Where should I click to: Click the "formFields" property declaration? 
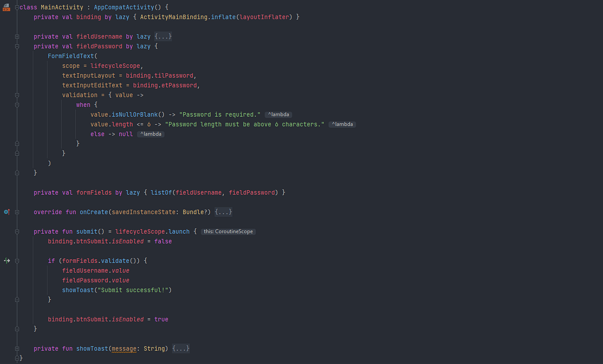coord(94,192)
